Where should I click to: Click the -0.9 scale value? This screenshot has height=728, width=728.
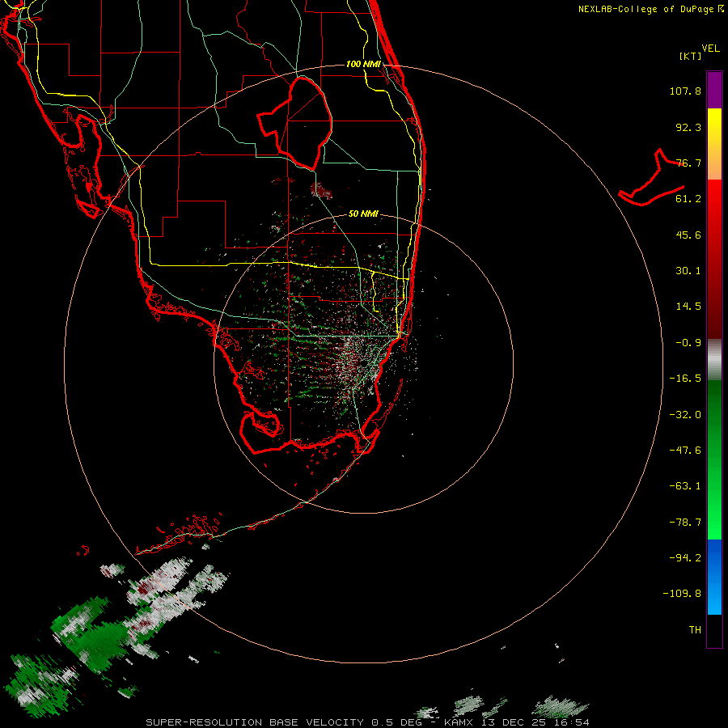(x=688, y=343)
